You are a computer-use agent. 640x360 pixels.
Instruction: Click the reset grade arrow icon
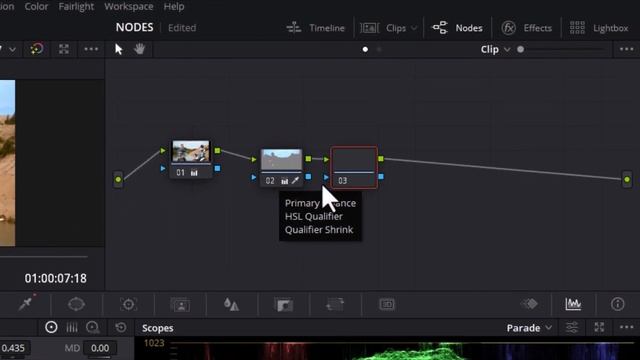coord(120,327)
